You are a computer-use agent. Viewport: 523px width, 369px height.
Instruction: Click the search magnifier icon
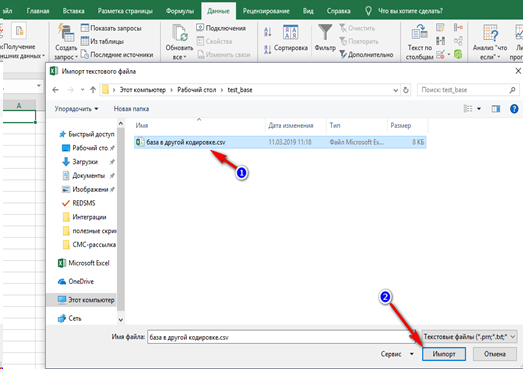pos(512,90)
